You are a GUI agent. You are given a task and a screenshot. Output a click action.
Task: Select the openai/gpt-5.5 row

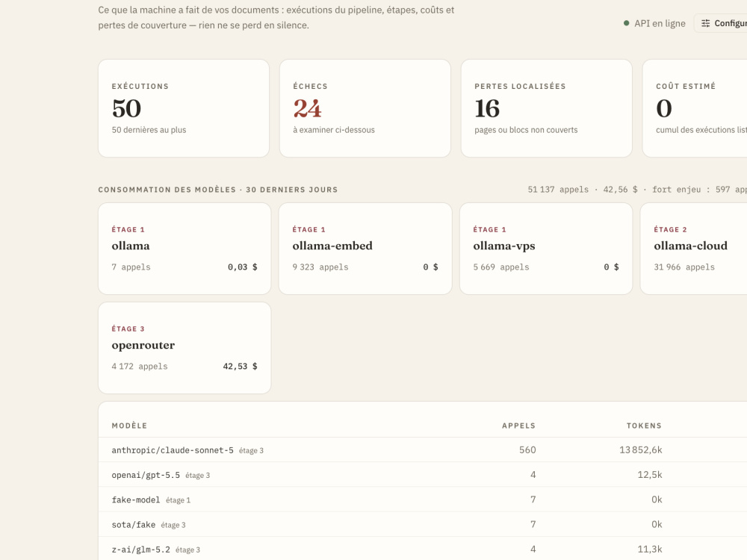click(423, 475)
